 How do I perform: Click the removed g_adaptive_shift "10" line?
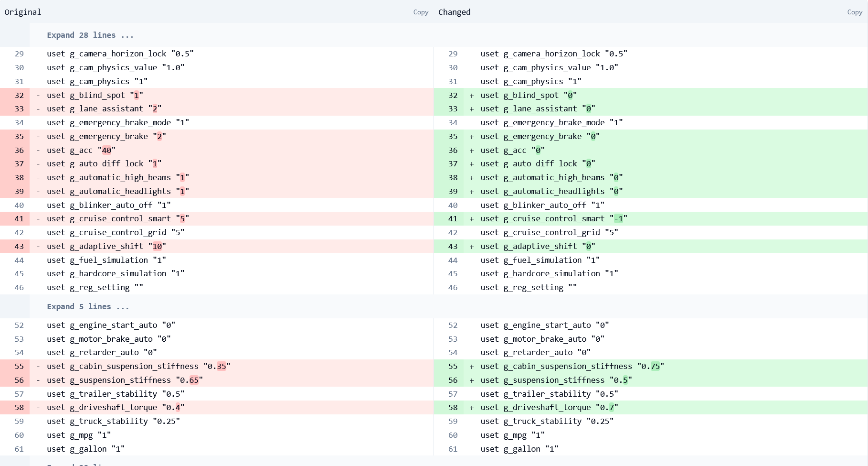pyautogui.click(x=106, y=246)
